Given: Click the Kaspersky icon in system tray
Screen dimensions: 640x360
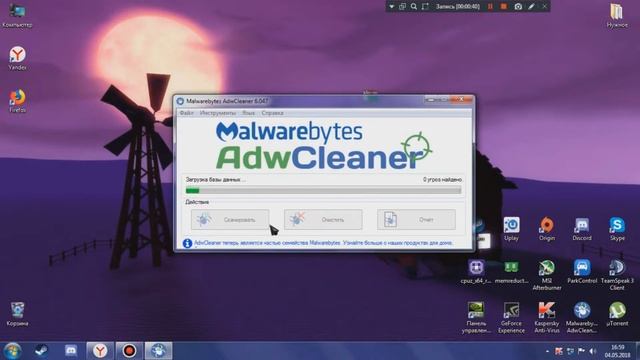Looking at the screenshot, I should point(559,351).
